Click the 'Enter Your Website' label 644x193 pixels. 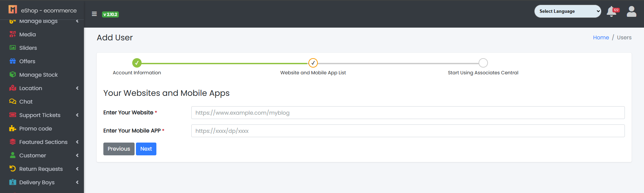pyautogui.click(x=128, y=113)
